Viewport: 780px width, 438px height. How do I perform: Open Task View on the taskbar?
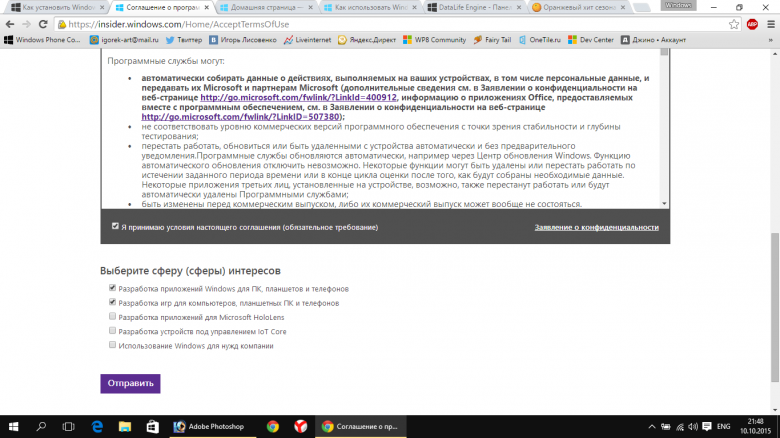tap(68, 427)
